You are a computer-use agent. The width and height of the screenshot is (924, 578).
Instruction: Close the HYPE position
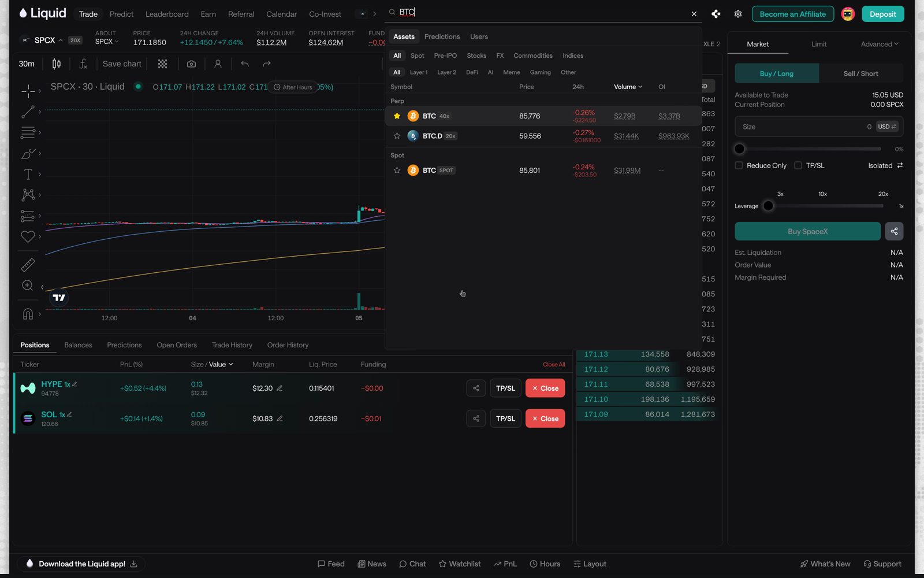point(545,388)
